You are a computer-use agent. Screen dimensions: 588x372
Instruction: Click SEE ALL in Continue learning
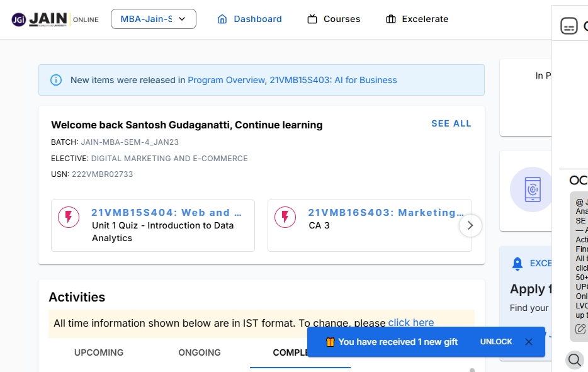[x=451, y=124]
